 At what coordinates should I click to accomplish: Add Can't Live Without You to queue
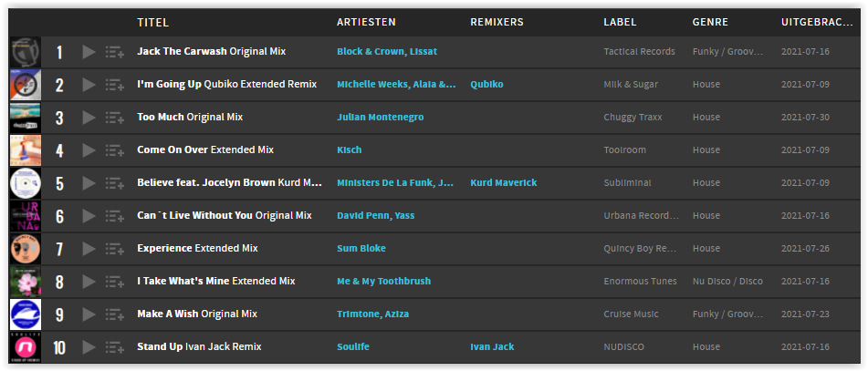tap(115, 216)
